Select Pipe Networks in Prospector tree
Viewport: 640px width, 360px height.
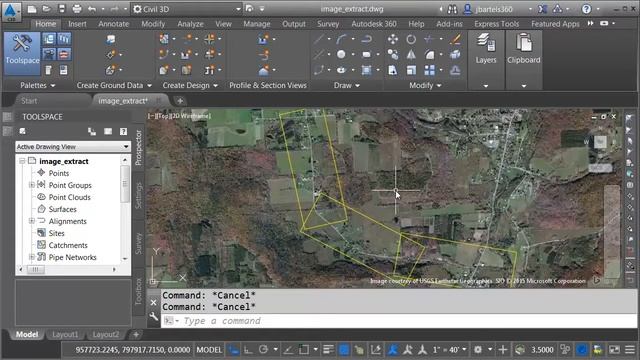click(73, 257)
